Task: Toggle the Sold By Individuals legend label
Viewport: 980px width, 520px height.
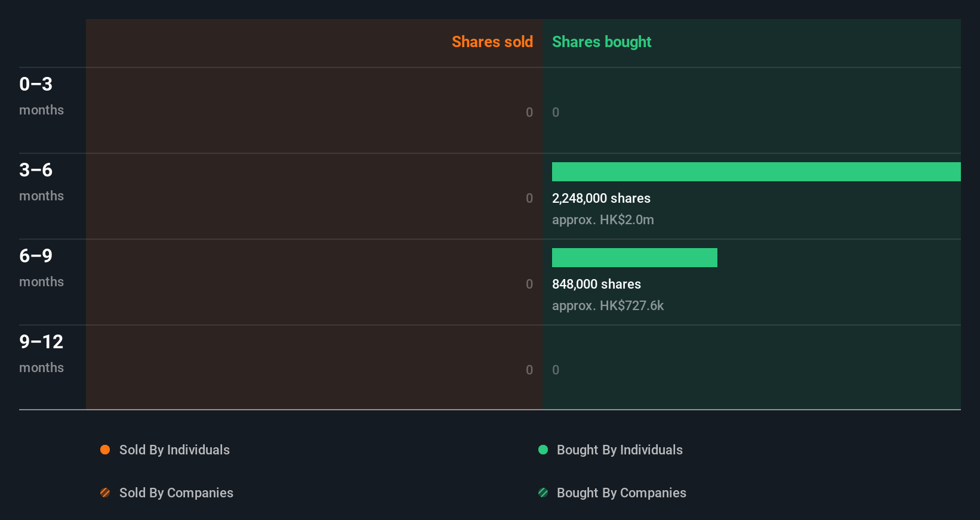Action: pos(174,450)
